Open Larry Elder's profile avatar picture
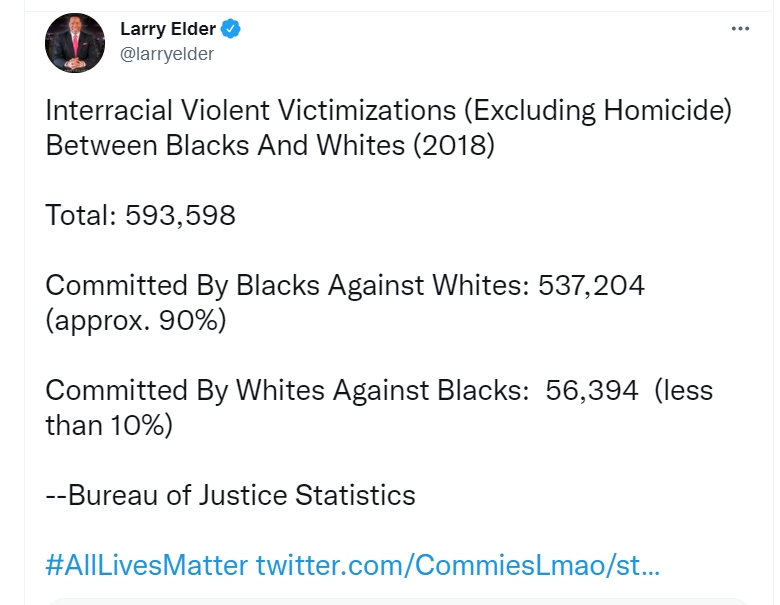The height and width of the screenshot is (605, 780). (x=75, y=43)
